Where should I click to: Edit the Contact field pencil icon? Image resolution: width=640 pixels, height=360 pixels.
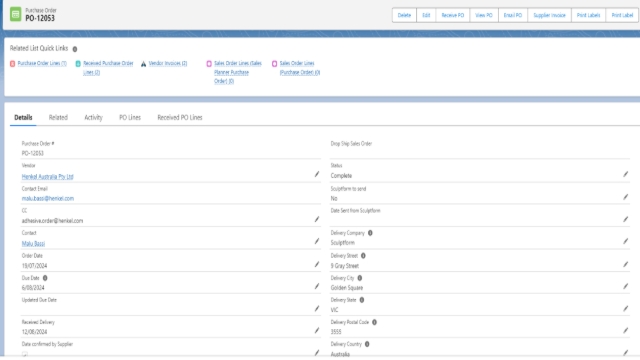tap(317, 241)
